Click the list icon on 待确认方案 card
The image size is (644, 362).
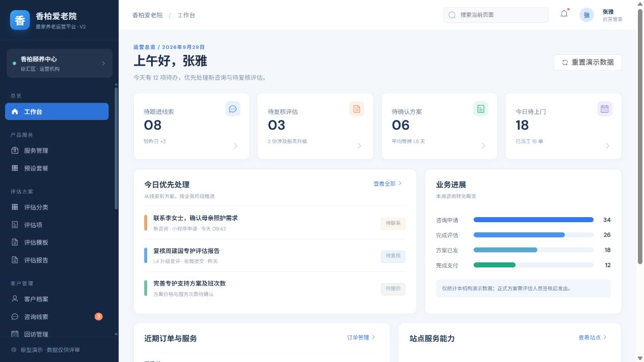481,109
